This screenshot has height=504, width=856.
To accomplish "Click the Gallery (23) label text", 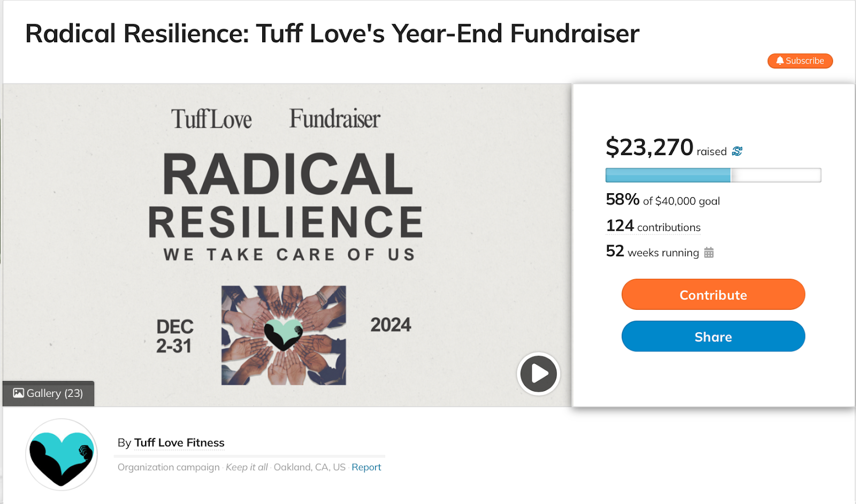I will [x=55, y=393].
